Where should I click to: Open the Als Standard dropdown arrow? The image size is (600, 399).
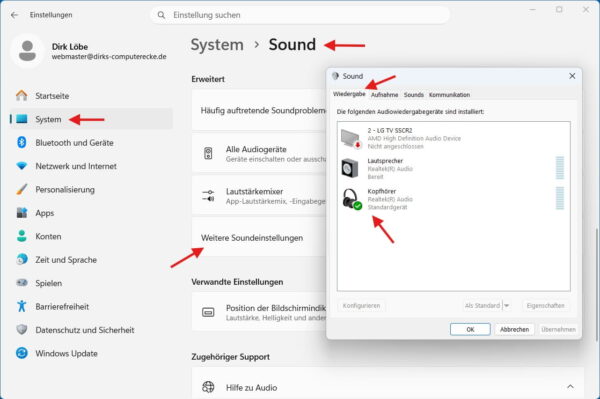pos(507,306)
